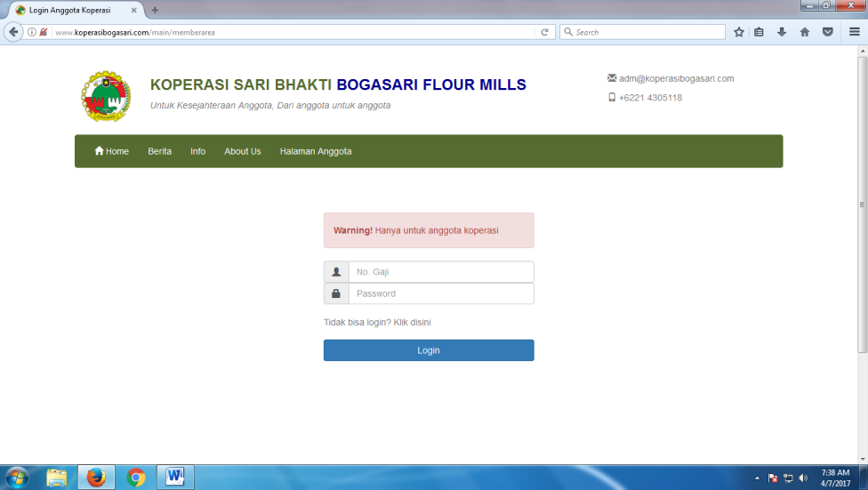Go to the browser home icon

[x=805, y=32]
